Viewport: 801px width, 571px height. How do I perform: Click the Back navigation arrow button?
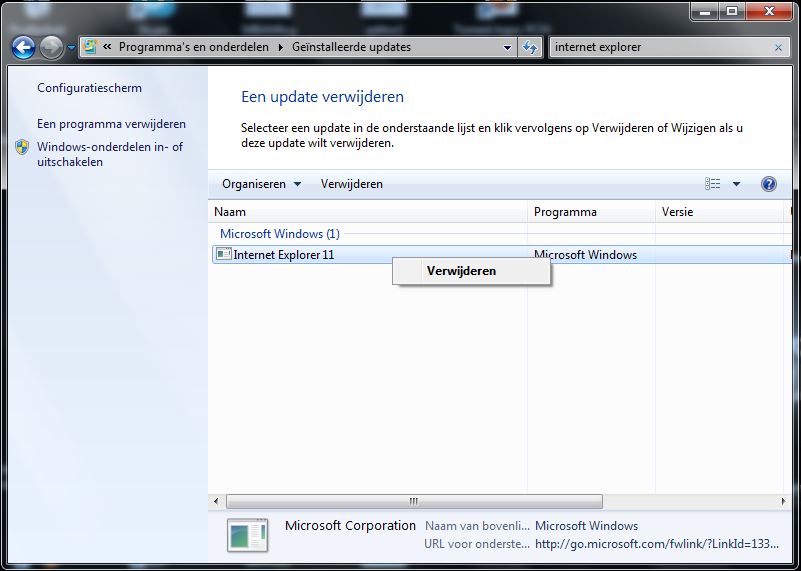click(x=23, y=47)
